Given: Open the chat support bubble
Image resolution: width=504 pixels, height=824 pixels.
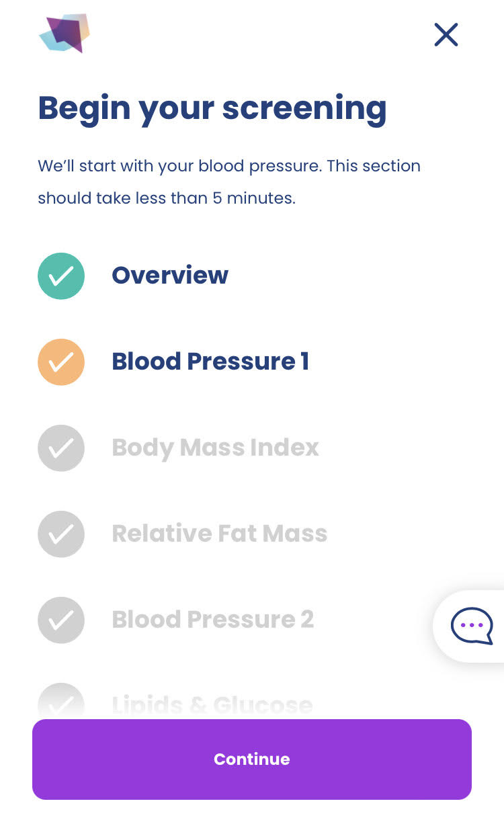Looking at the screenshot, I should tap(472, 626).
